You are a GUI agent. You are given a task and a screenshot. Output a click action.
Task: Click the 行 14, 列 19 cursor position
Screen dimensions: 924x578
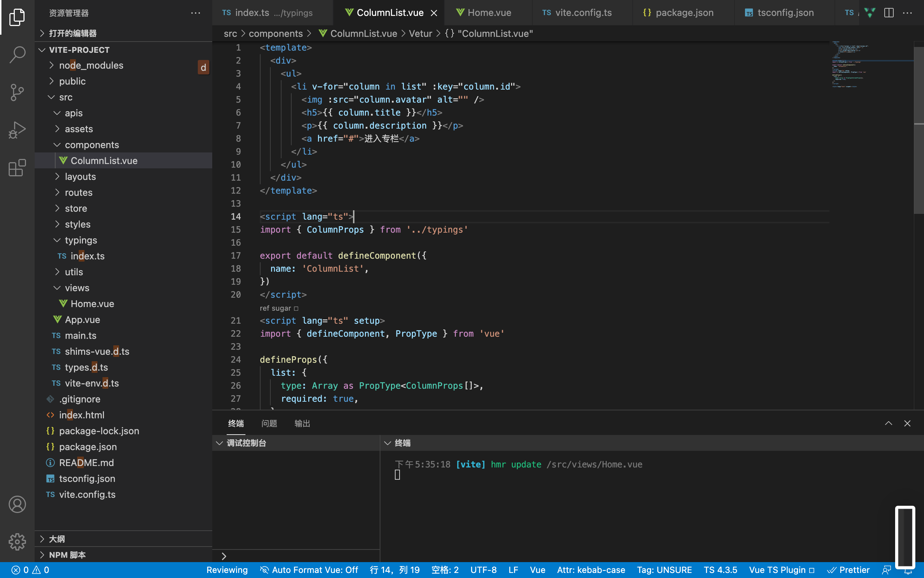pyautogui.click(x=395, y=570)
